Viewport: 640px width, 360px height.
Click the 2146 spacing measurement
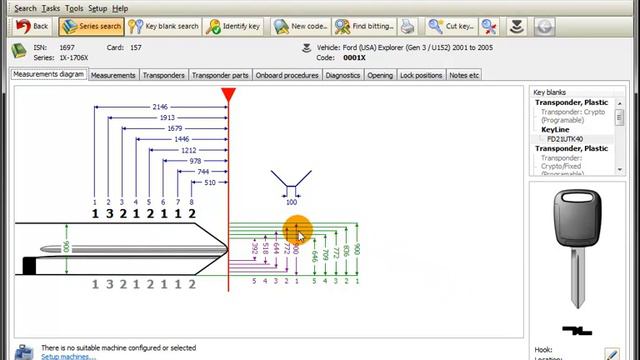coord(160,107)
